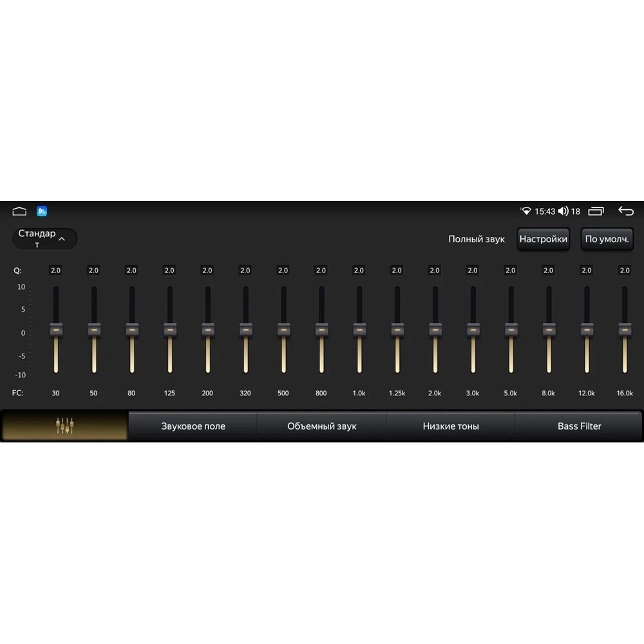Screen dimensions: 644x644
Task: Select the Q value above 80 Hz band
Action: 131,270
